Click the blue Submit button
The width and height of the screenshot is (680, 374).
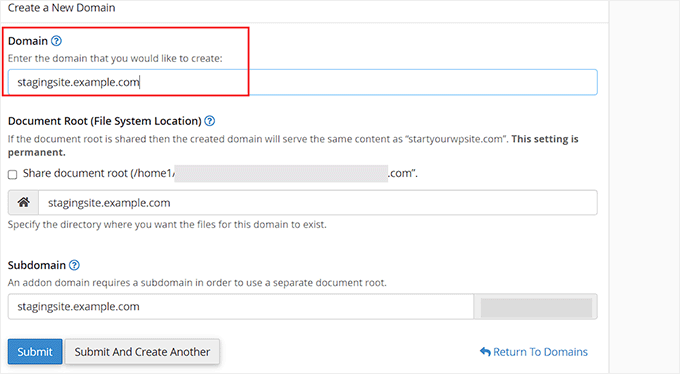pos(35,351)
